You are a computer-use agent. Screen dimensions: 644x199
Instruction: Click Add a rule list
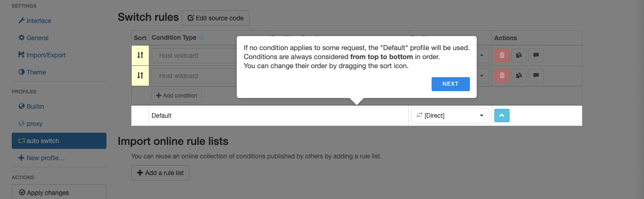tap(161, 173)
